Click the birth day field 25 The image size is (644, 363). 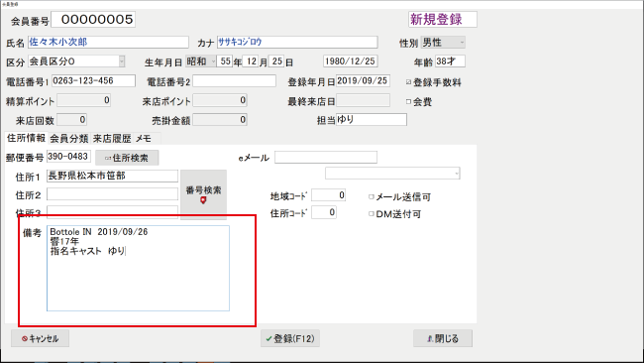point(276,61)
